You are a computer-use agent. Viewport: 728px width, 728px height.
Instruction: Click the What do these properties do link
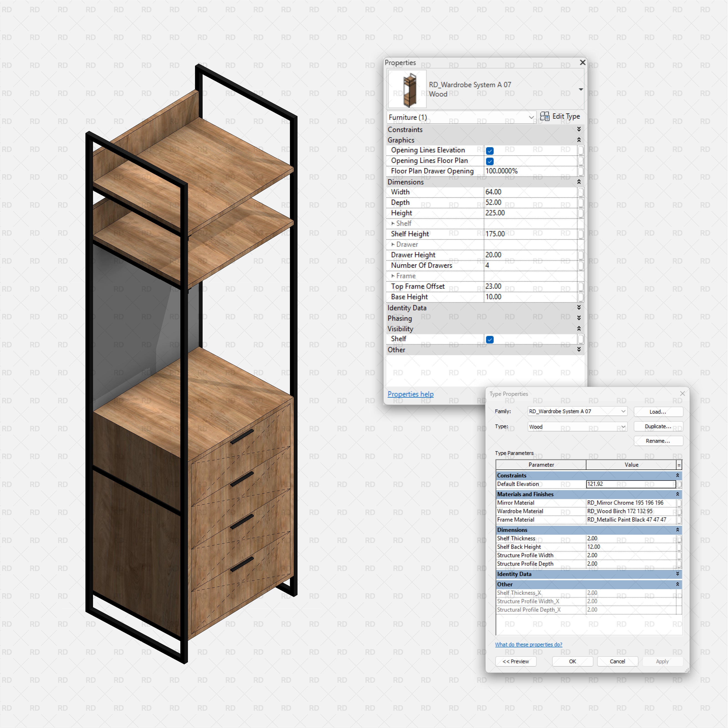click(x=529, y=644)
